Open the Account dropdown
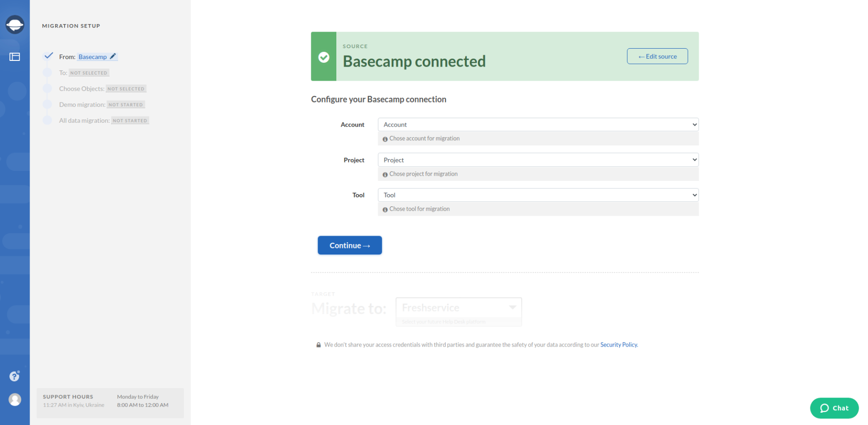Image resolution: width=868 pixels, height=425 pixels. point(538,125)
